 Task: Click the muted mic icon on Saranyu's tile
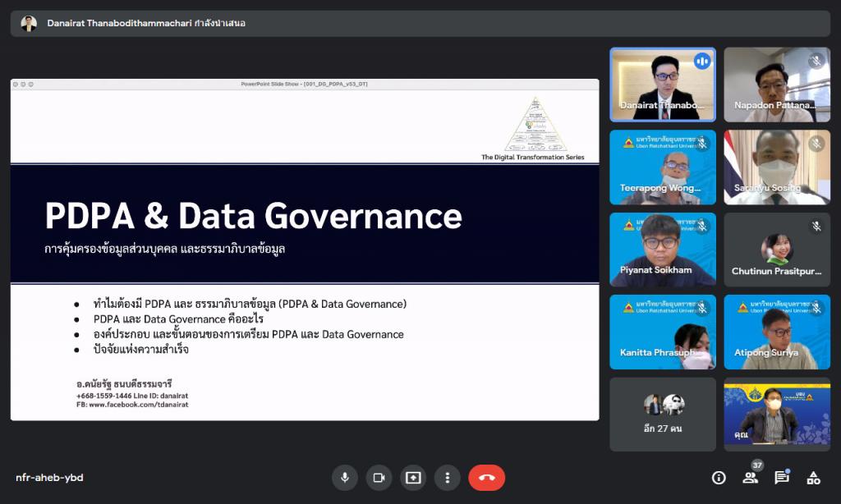coord(816,144)
